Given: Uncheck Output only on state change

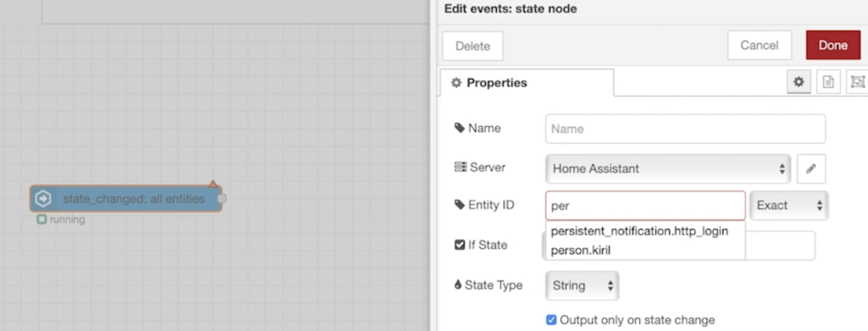Looking at the screenshot, I should click(x=551, y=319).
